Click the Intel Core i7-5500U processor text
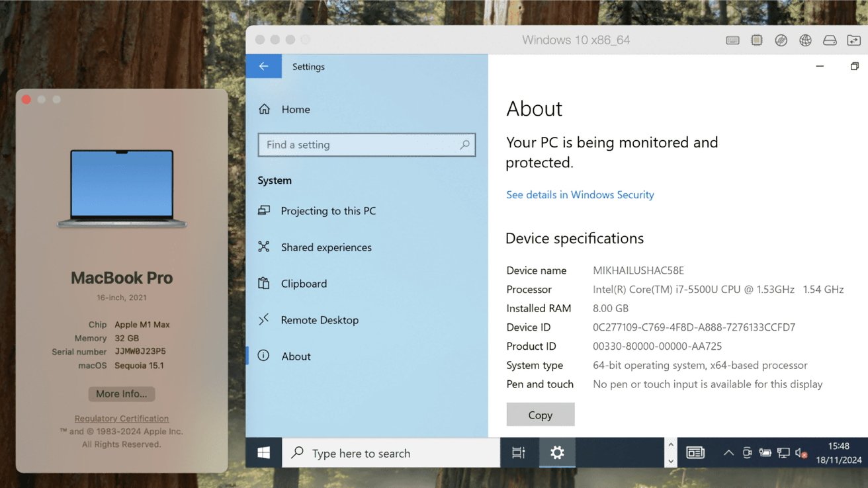 (718, 290)
